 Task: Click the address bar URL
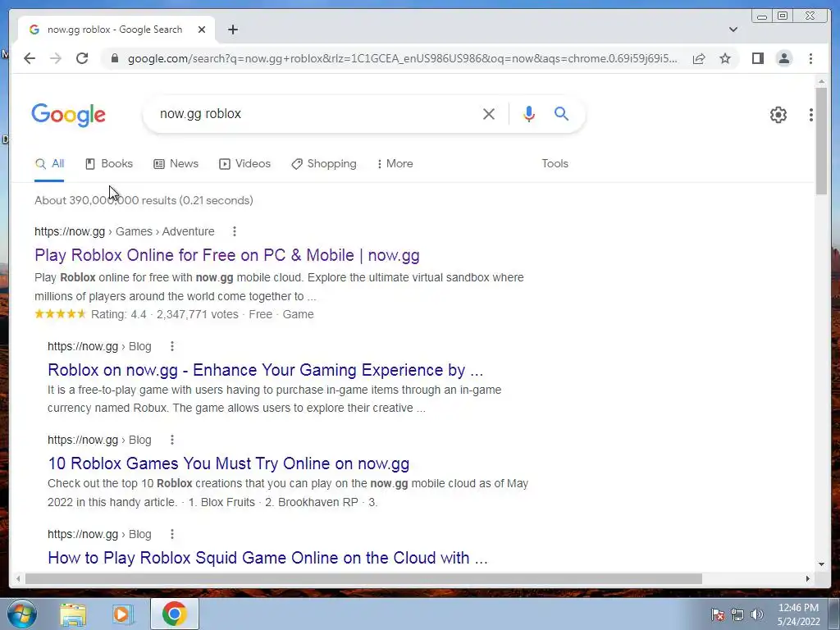point(402,58)
